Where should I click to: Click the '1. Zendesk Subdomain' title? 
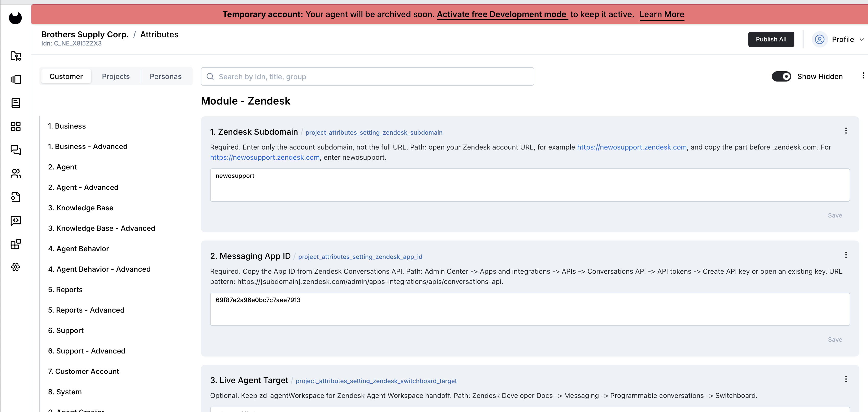tap(254, 132)
